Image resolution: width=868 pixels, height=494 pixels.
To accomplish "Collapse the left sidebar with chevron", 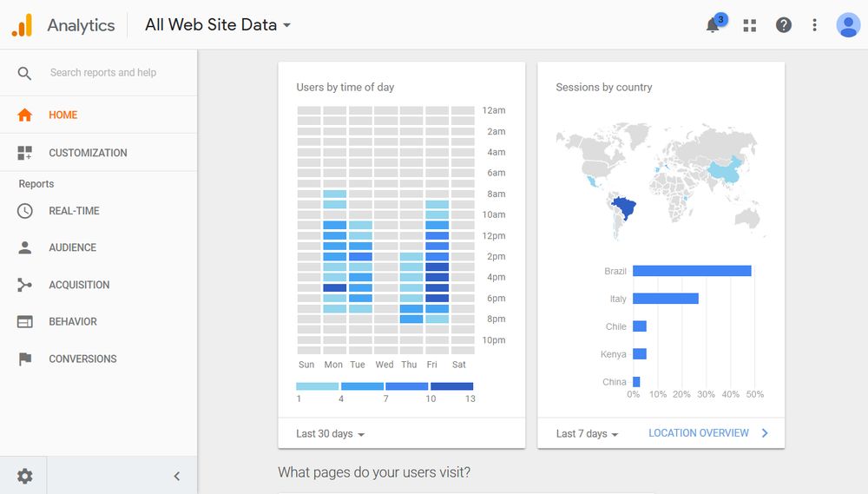I will [177, 476].
